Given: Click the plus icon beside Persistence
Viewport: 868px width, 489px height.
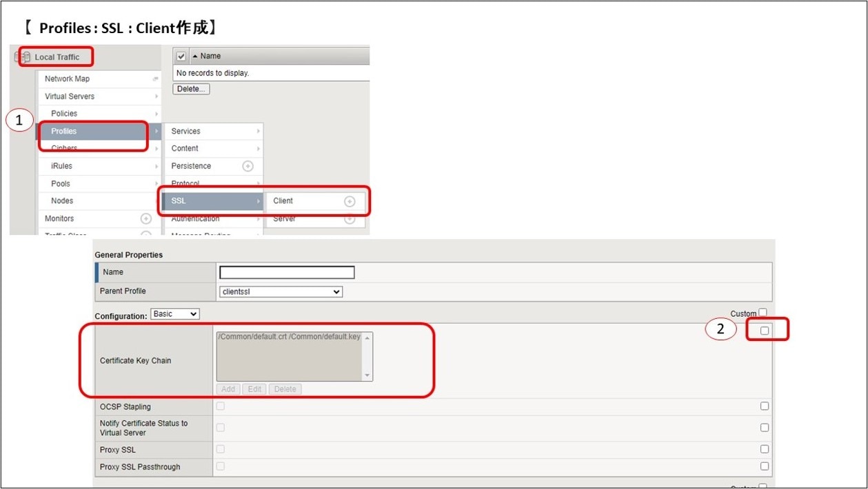Looking at the screenshot, I should pos(248,166).
